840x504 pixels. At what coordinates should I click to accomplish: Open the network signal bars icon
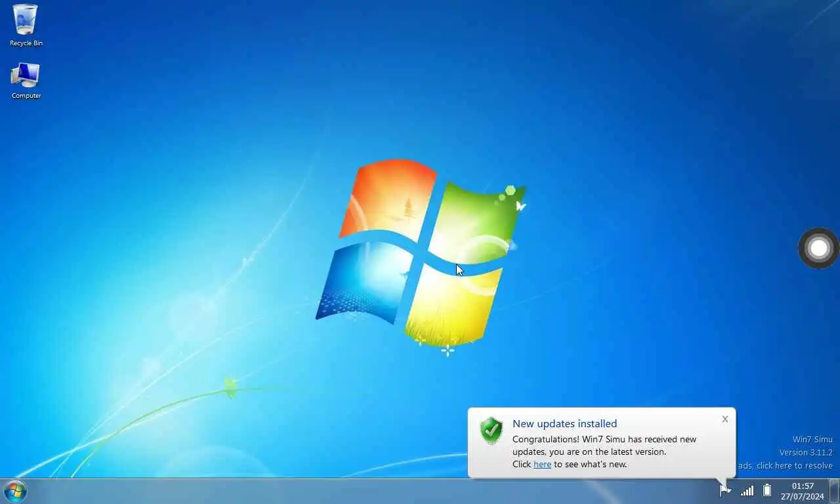(x=747, y=490)
